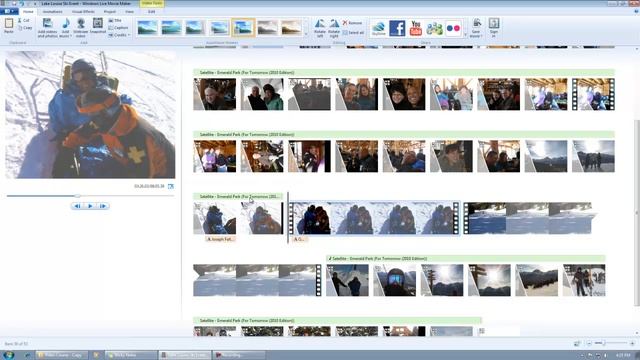The height and width of the screenshot is (360, 640).
Task: Click the Sign in button
Action: 494,28
